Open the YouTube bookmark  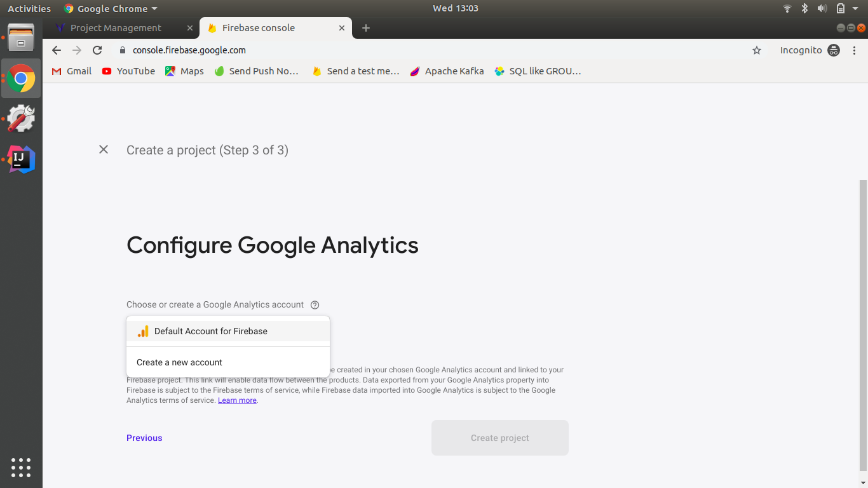128,71
